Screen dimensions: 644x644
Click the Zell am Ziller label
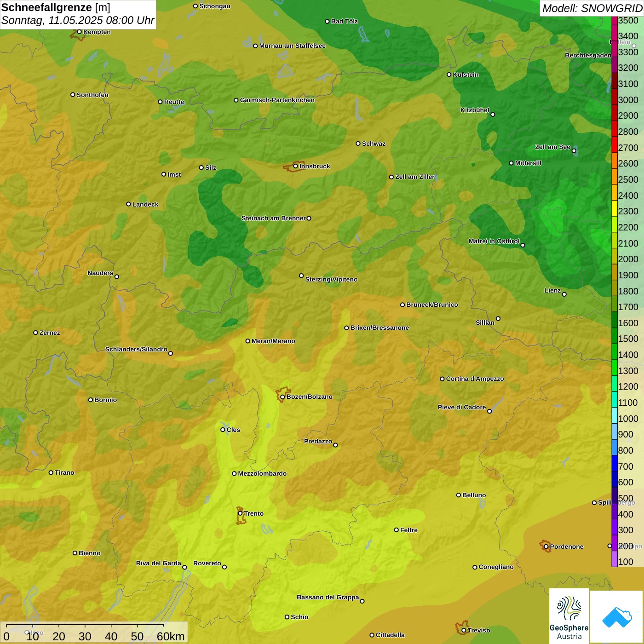pyautogui.click(x=415, y=177)
